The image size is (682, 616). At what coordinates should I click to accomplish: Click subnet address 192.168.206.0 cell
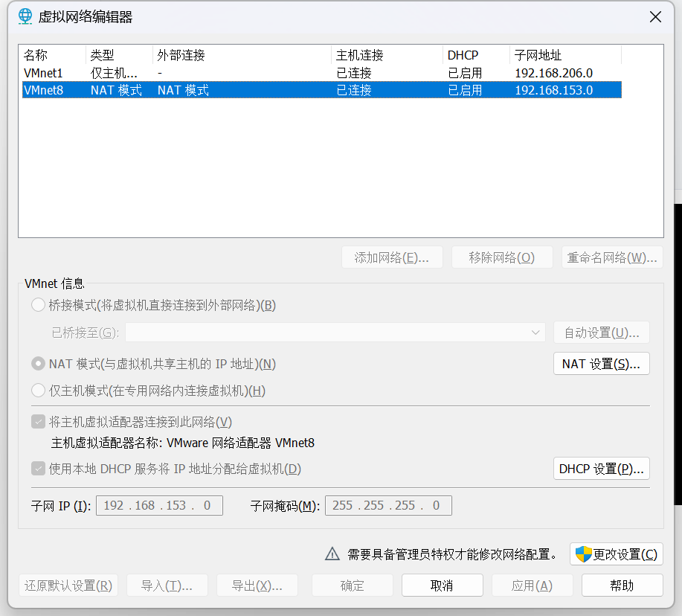pos(553,73)
